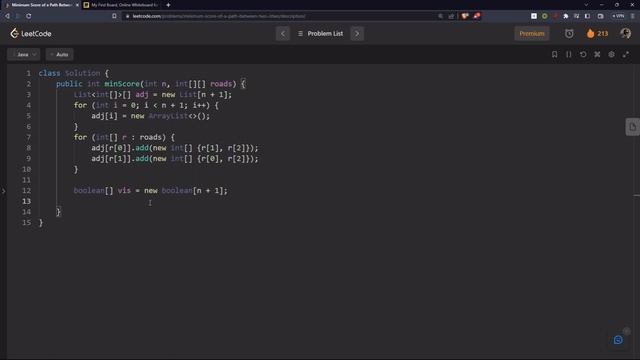Open the notes panel icon on right edge
Image resolution: width=640 pixels, height=360 pixels.
pos(633,127)
